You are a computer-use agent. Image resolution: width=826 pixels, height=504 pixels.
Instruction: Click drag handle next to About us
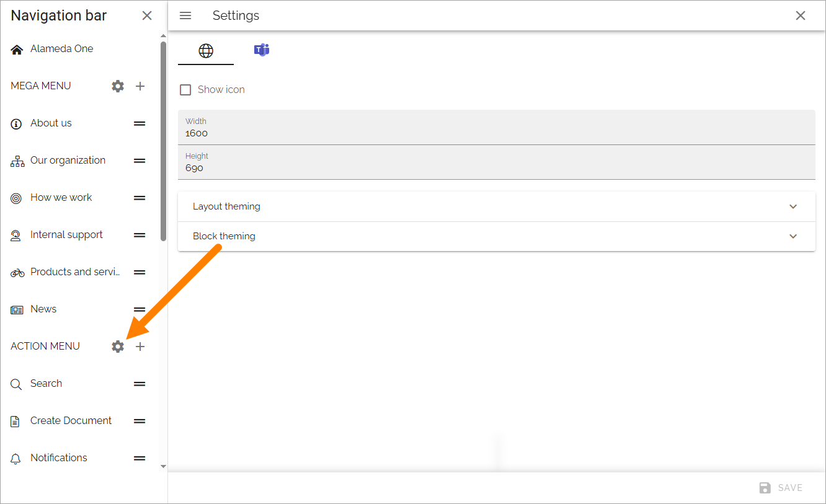[140, 123]
